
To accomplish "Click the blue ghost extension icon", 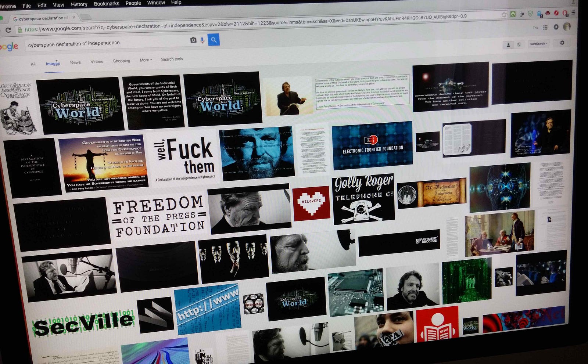I will point(539,14).
